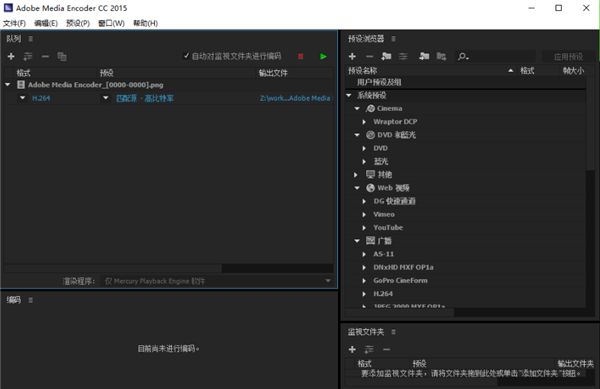Open the 编辑(E) menu
600x389 pixels.
coord(46,23)
